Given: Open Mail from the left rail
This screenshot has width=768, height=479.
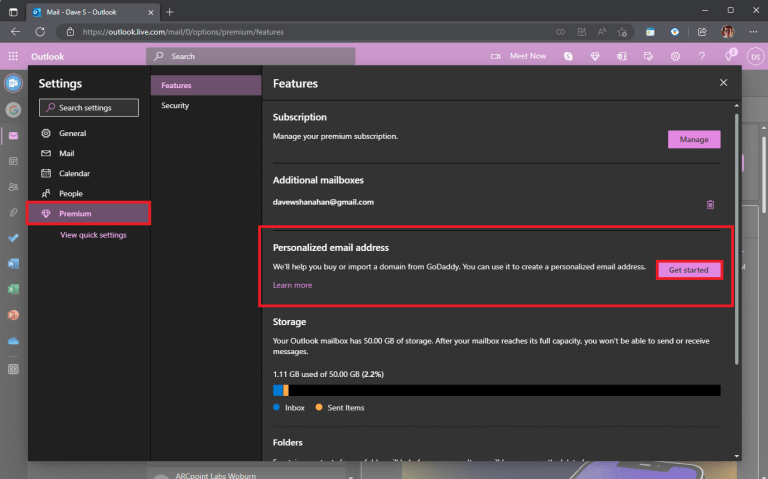Looking at the screenshot, I should (x=13, y=136).
